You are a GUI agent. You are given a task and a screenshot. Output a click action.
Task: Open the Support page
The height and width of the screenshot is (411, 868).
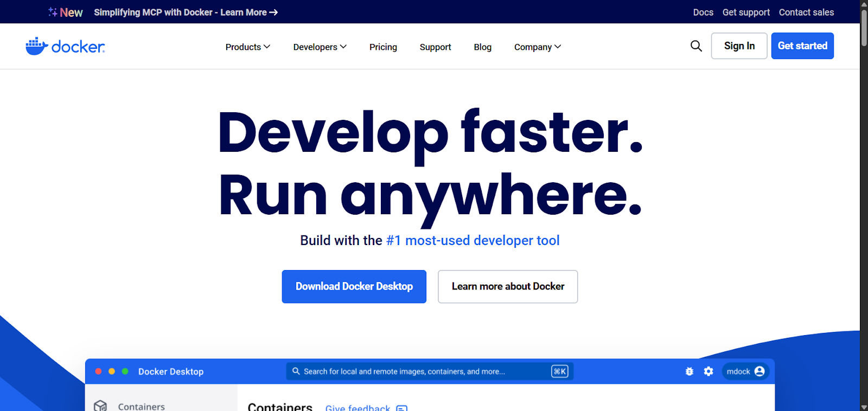pos(435,47)
